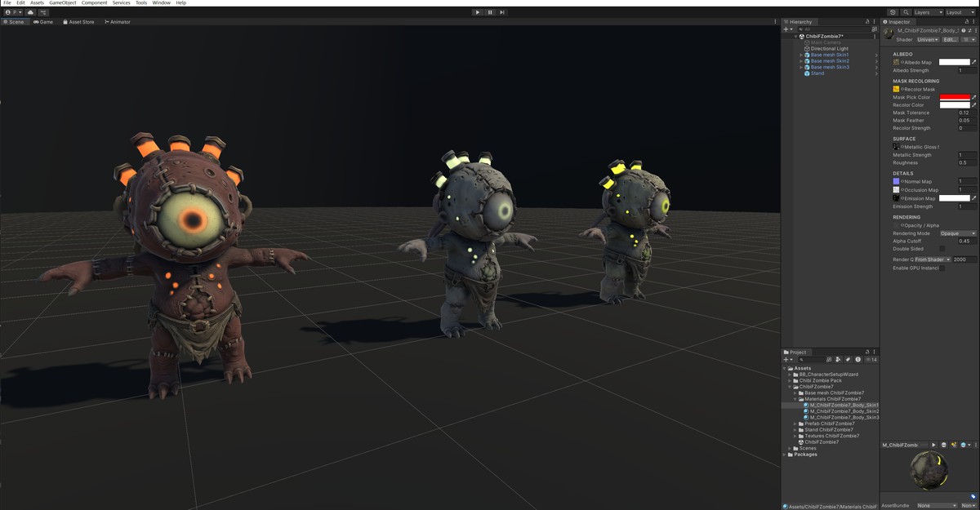Click the white Recolor Color swatch
The image size is (980, 510).
coord(954,105)
